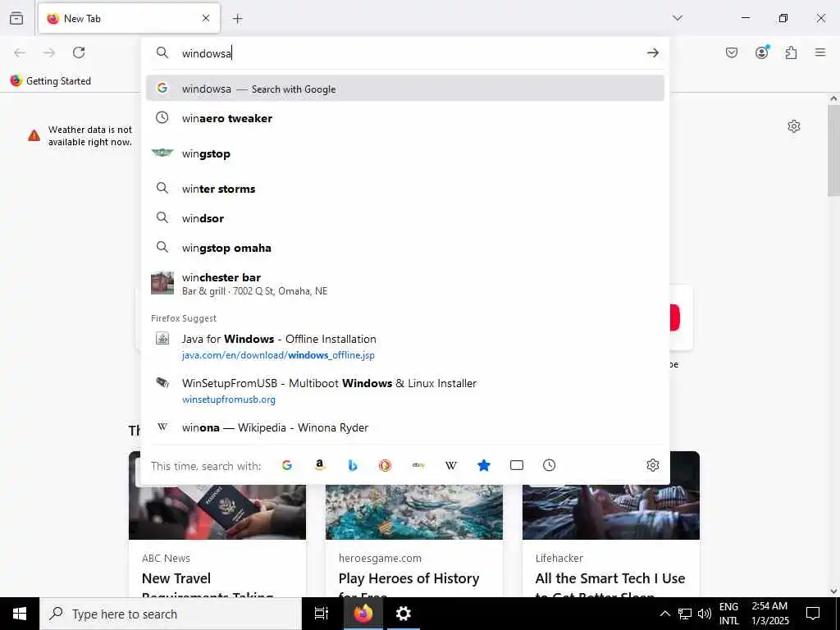Search this time with DuckDuckGo icon
840x630 pixels.
tap(386, 465)
